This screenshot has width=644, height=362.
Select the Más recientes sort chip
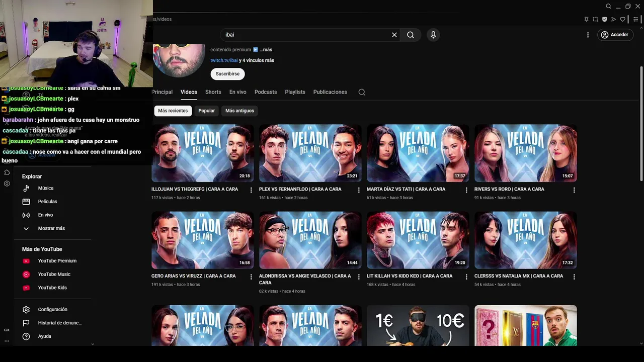click(173, 111)
